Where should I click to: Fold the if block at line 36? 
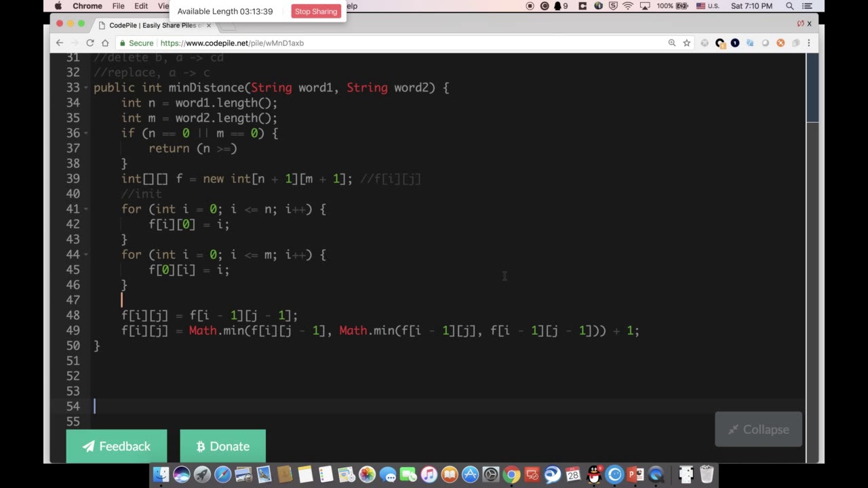tap(86, 134)
